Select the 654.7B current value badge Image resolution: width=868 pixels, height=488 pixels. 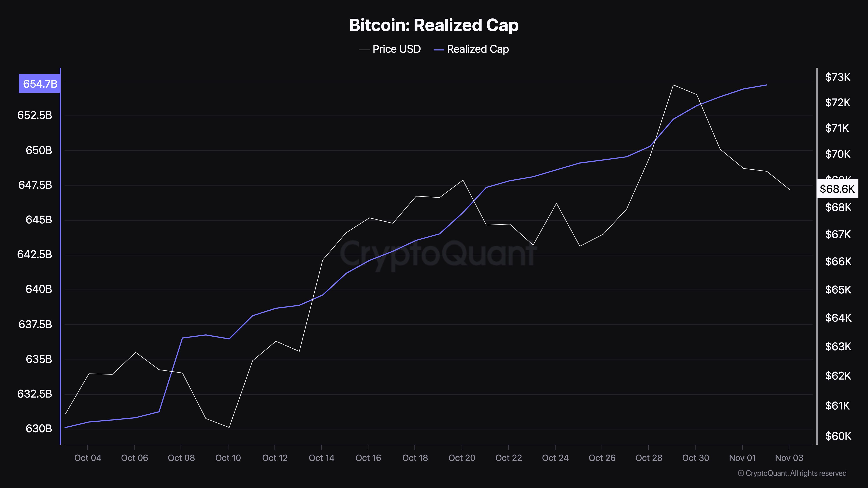[40, 84]
